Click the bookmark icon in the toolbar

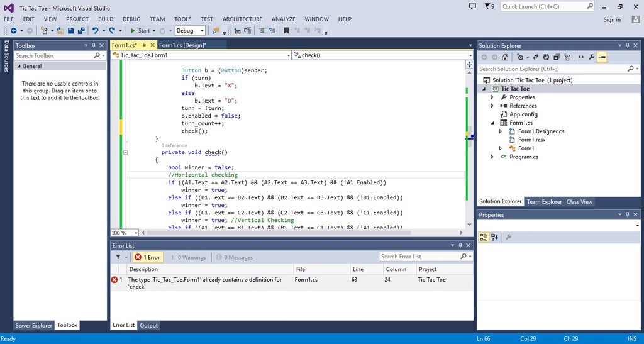point(287,30)
